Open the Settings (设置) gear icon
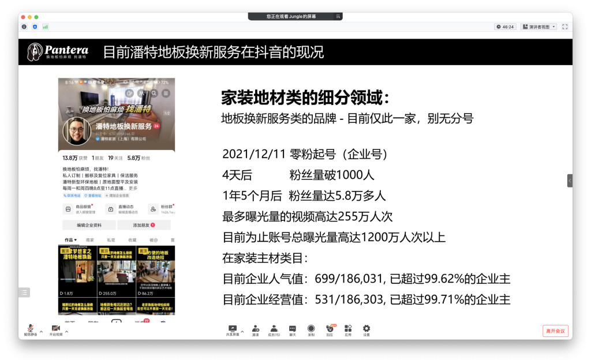Image resolution: width=591 pixels, height=364 pixels. pyautogui.click(x=366, y=330)
